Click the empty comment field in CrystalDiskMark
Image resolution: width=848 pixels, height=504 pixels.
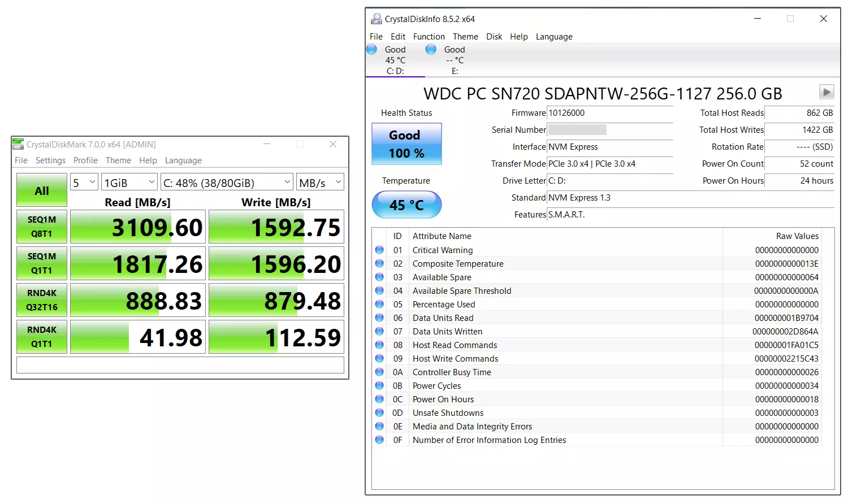click(180, 365)
